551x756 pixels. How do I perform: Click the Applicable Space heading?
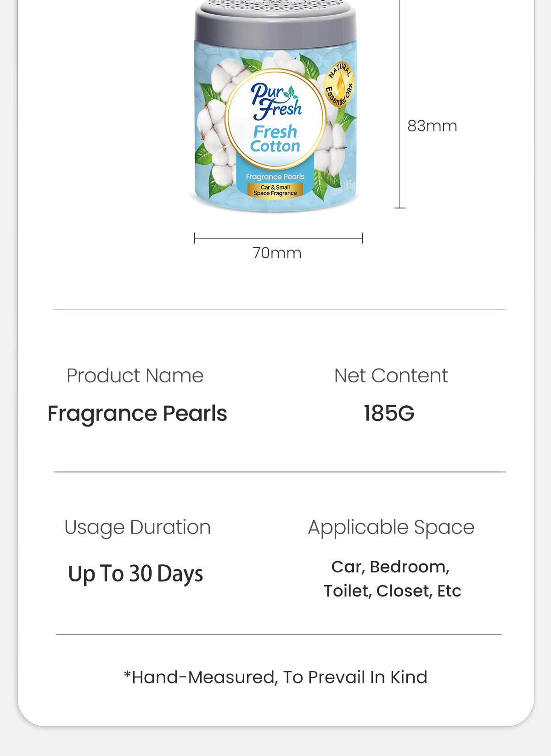tap(391, 527)
